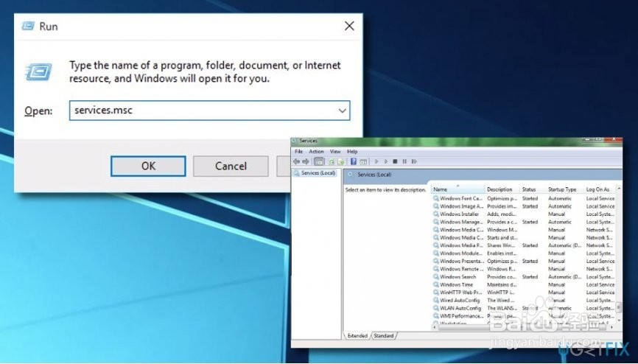The image size is (638, 364).
Task: Select the Windows Search service
Action: click(524, 277)
